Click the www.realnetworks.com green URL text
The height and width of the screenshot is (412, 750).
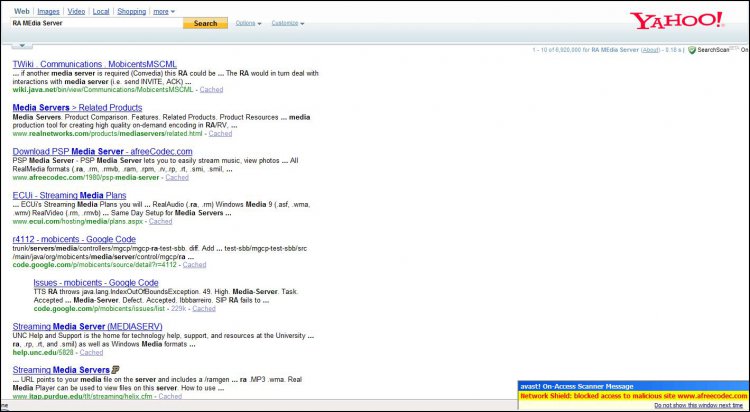point(108,134)
